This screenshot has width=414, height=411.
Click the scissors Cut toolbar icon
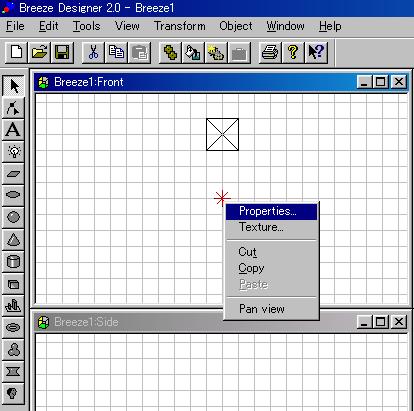(93, 52)
